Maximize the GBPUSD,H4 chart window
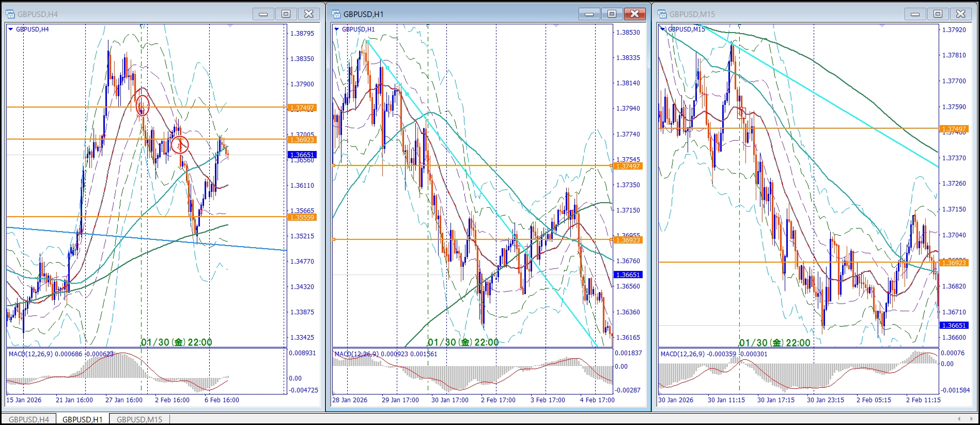This screenshot has width=980, height=425. point(286,14)
